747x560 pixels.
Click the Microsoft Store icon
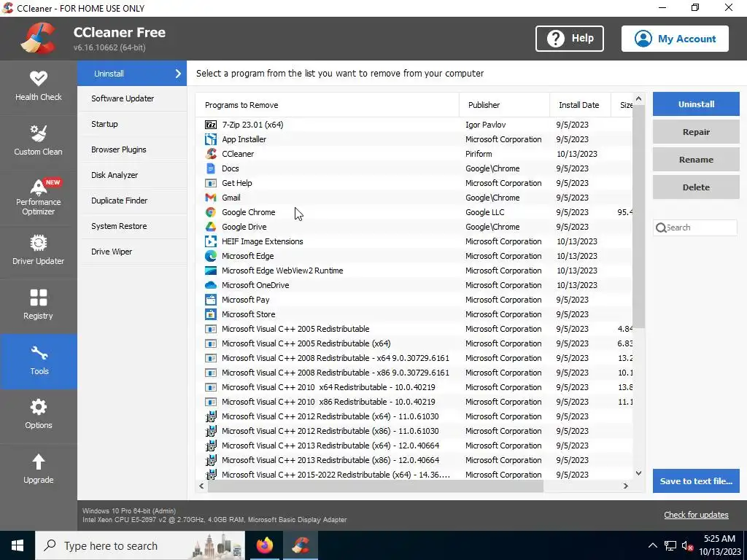(211, 314)
